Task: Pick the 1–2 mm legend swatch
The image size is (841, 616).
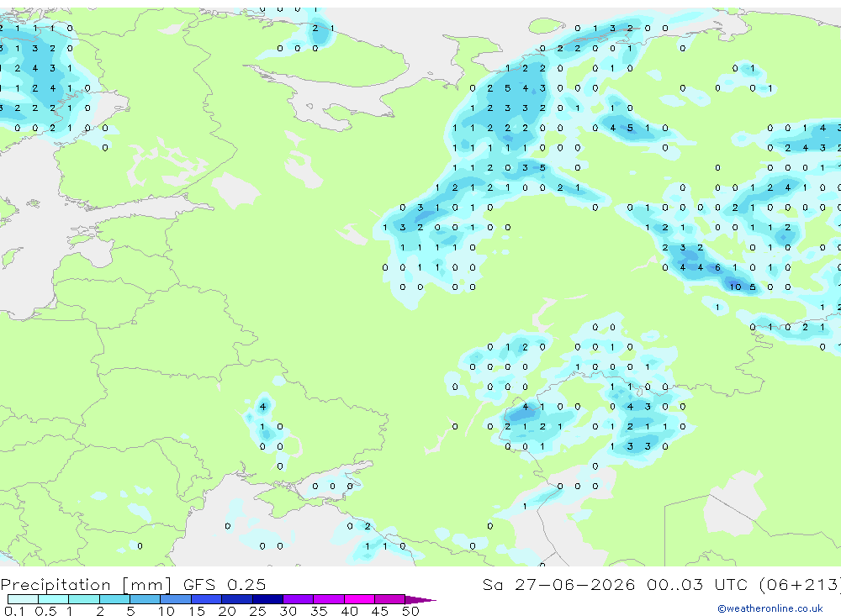Action: click(x=84, y=599)
